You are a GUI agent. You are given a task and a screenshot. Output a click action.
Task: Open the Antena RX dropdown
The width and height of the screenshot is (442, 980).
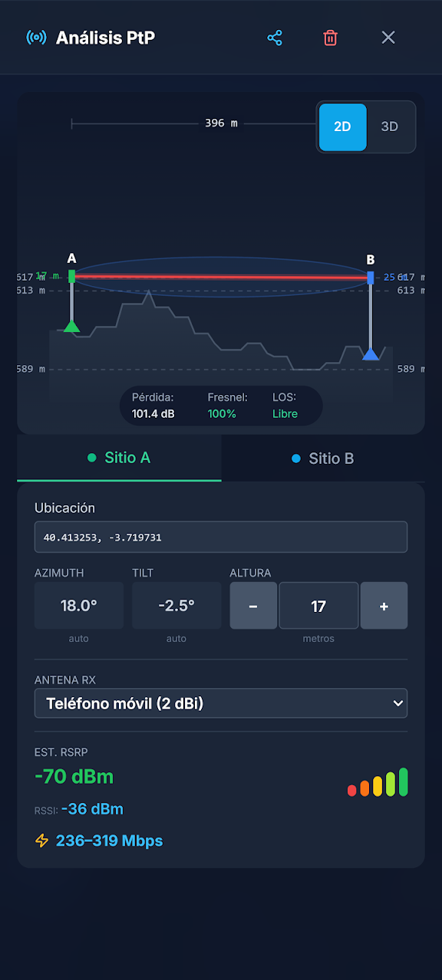coord(221,702)
